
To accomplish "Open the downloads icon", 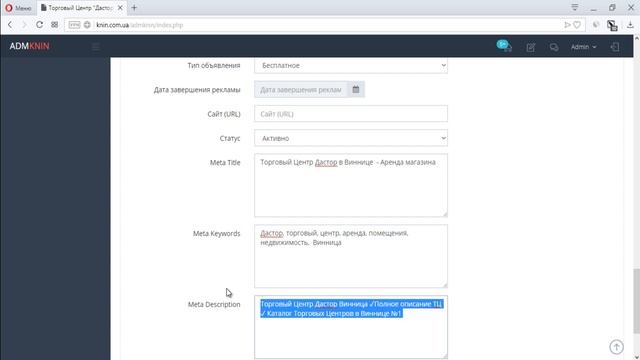I will [x=630, y=25].
